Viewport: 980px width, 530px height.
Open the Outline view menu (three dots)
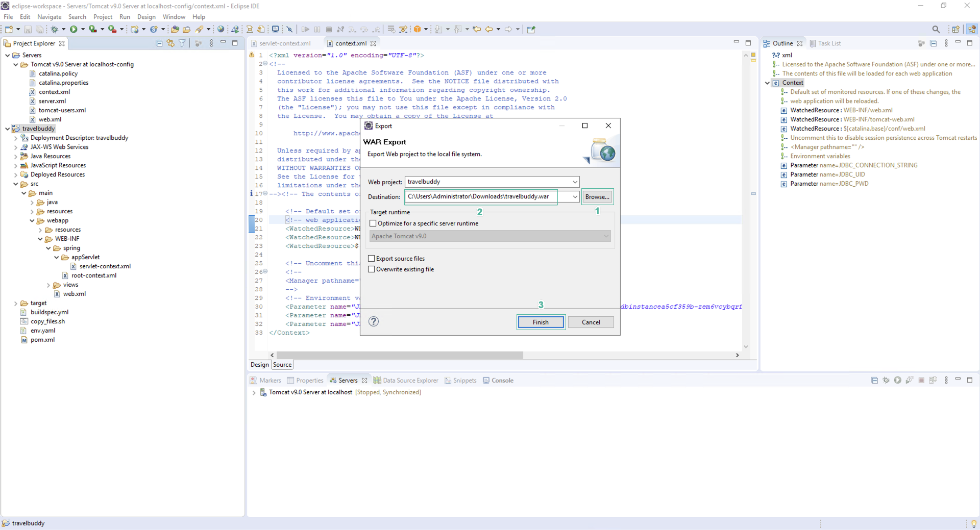click(x=946, y=43)
